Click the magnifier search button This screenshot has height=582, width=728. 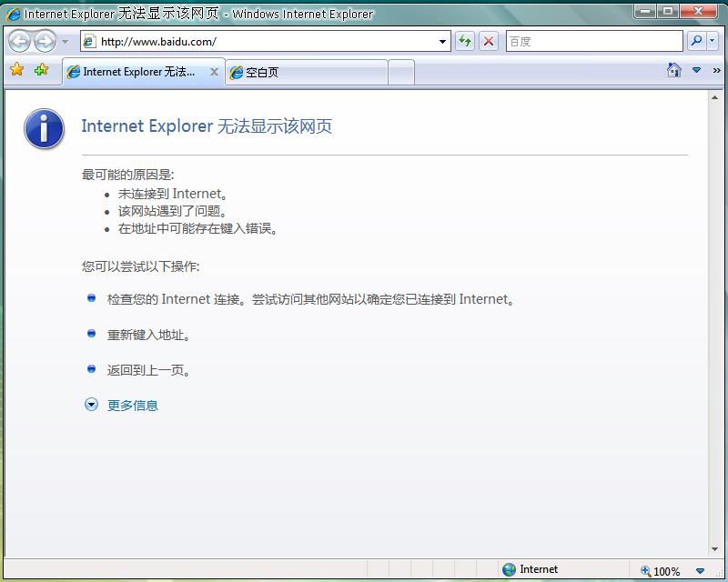pos(696,41)
